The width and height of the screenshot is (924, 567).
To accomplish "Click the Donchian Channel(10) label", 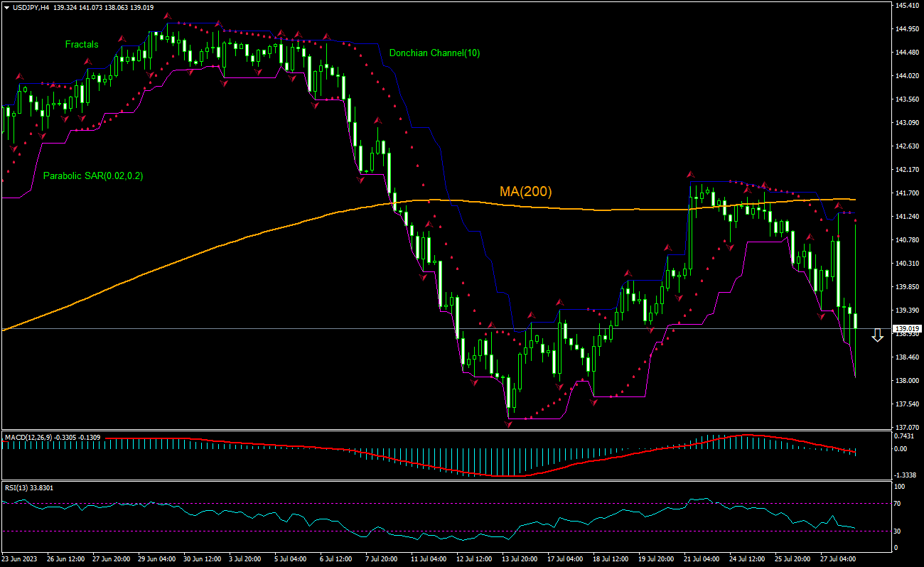I will tap(435, 53).
